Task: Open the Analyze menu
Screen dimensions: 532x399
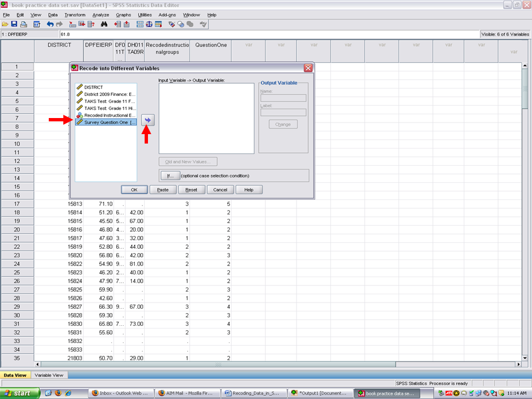Action: pyautogui.click(x=100, y=14)
